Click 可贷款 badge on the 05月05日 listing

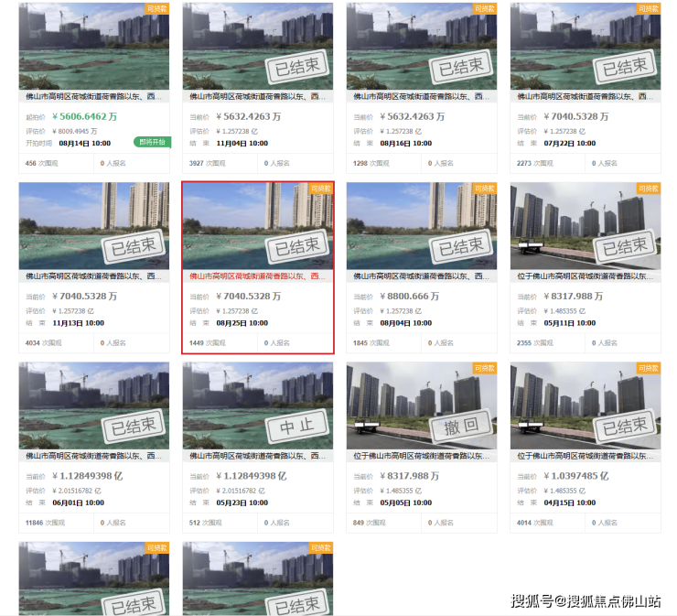pyautogui.click(x=485, y=368)
